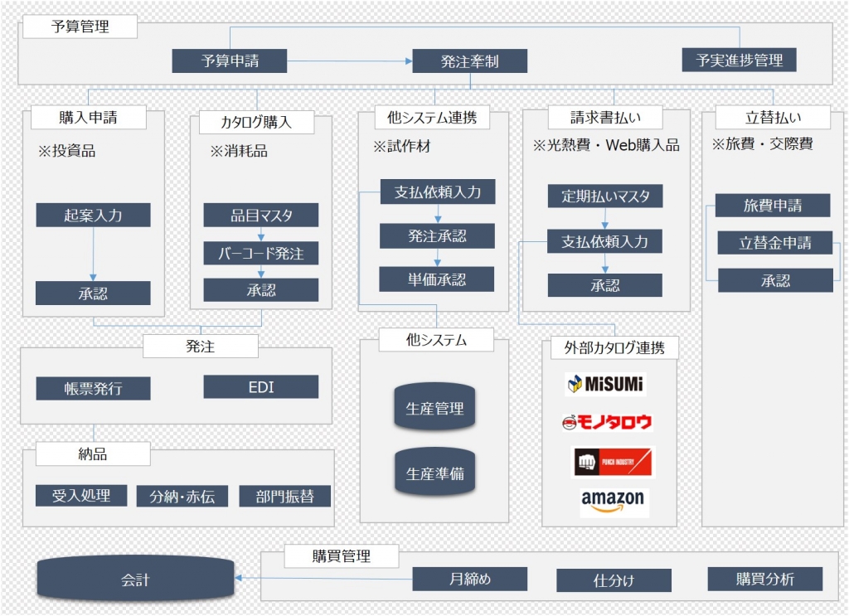Click the モノタロウ logo
Viewport: 849px width, 616px height.
[607, 422]
